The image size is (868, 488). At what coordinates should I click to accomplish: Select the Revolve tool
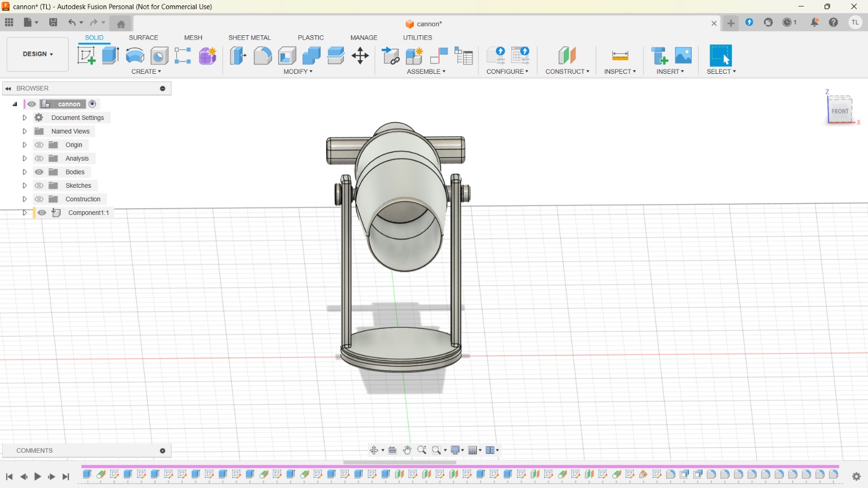coord(135,55)
